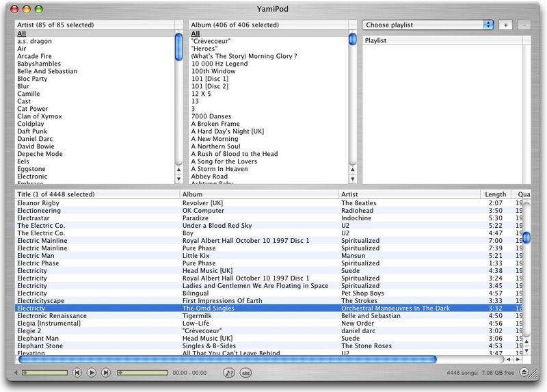Click the song list horizontal scrollbar thumb
Image resolution: width=547 pixels, height=392 pixels.
point(228,359)
